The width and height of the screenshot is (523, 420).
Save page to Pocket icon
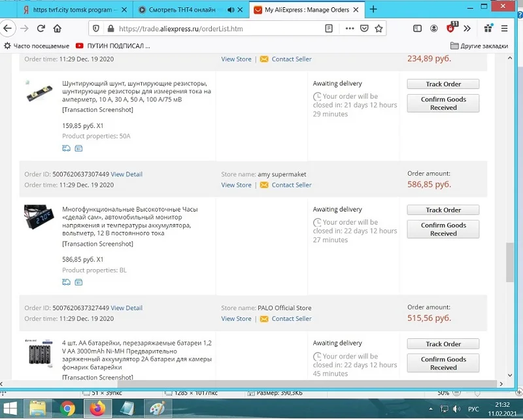tap(364, 29)
